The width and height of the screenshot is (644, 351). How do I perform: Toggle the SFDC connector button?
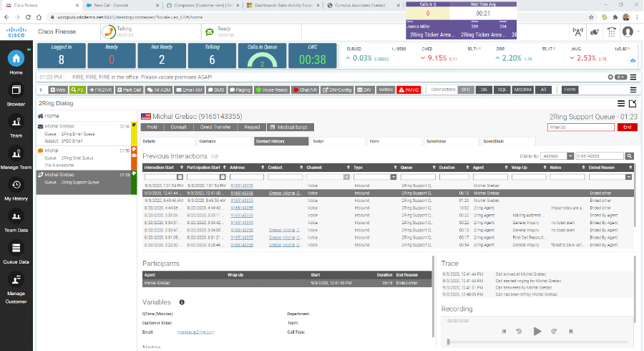(467, 90)
